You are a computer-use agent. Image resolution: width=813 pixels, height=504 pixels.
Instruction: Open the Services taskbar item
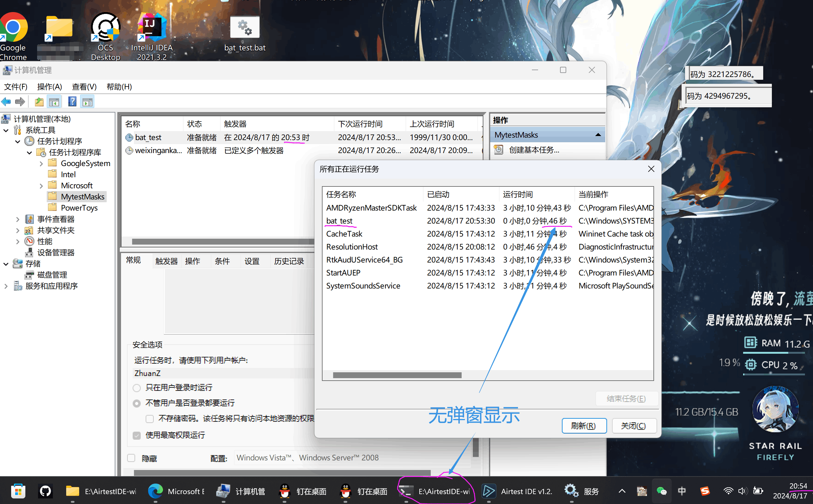coord(582,491)
